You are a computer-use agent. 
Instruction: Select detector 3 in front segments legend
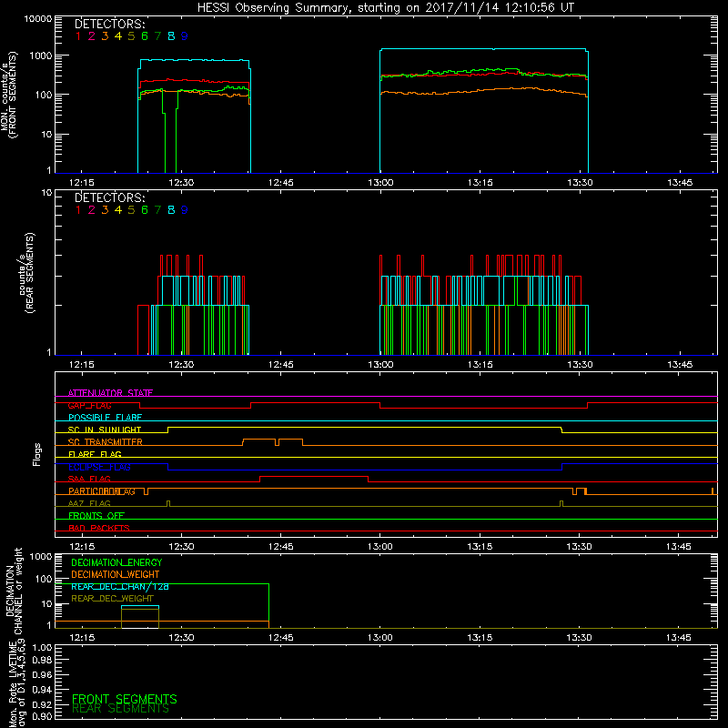click(x=105, y=36)
